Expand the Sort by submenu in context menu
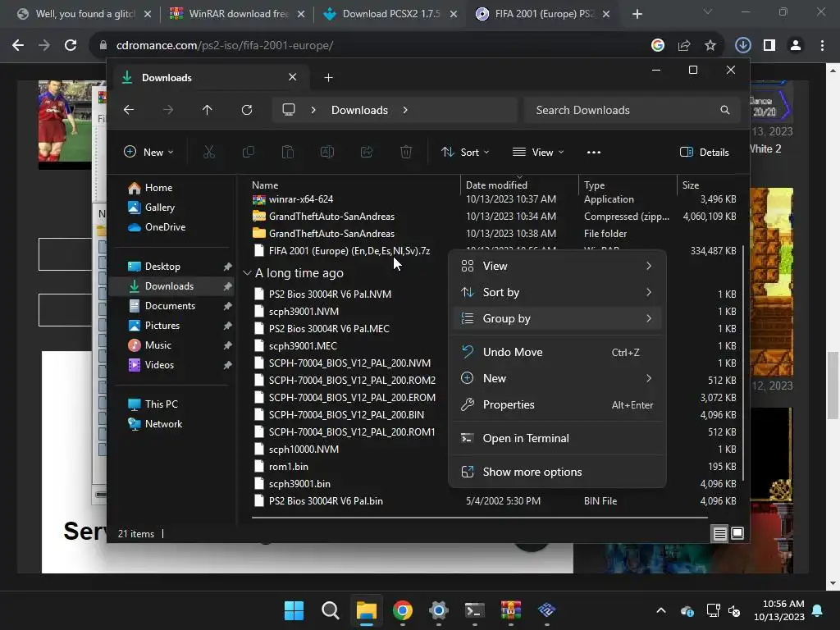 (557, 292)
